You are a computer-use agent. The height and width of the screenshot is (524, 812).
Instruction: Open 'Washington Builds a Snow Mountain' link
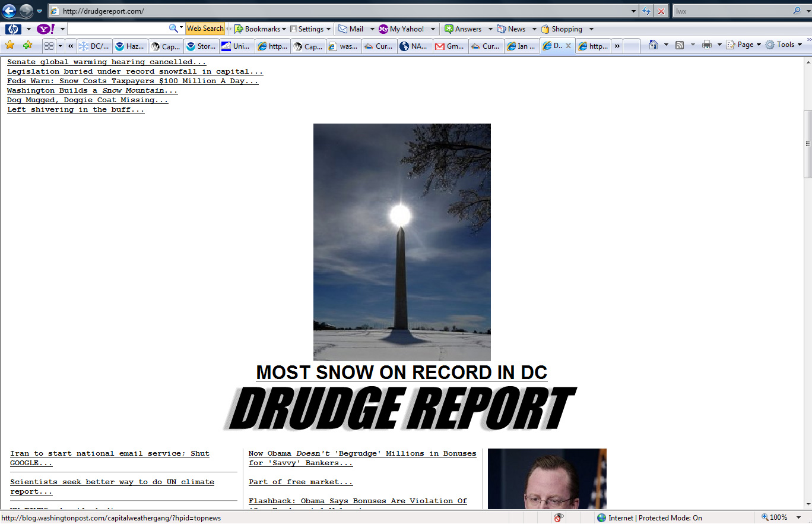click(x=93, y=90)
